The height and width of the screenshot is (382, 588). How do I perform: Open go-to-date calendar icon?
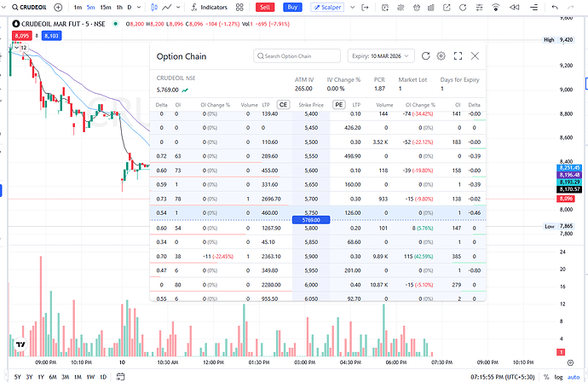click(120, 376)
